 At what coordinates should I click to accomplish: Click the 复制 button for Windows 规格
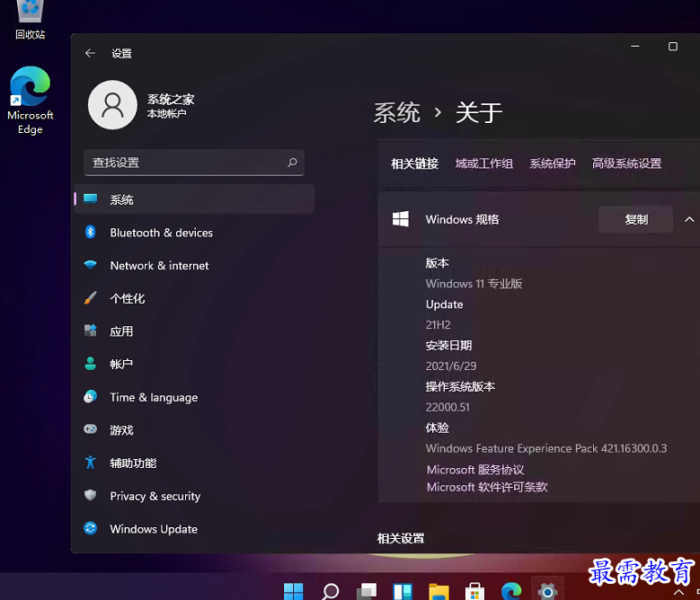[635, 219]
